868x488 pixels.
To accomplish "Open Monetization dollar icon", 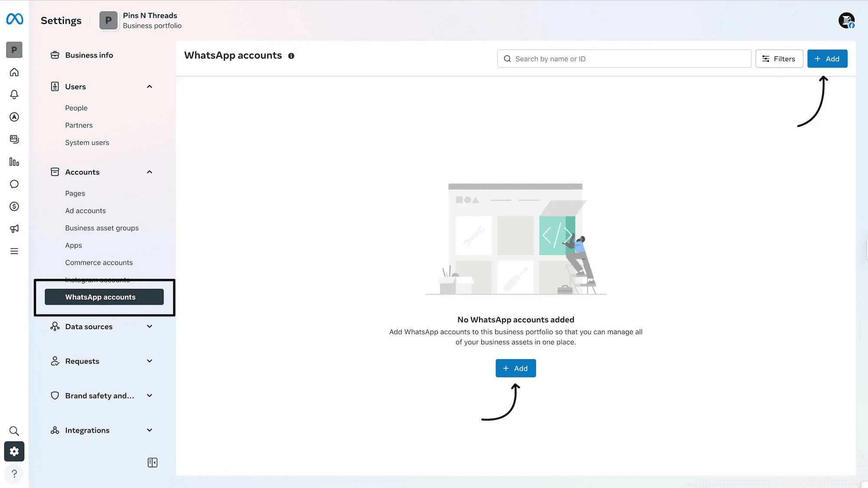I will click(14, 206).
